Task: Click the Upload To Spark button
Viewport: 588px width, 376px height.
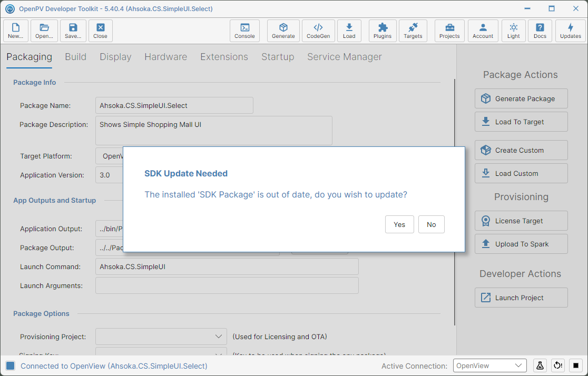Action: (x=521, y=244)
